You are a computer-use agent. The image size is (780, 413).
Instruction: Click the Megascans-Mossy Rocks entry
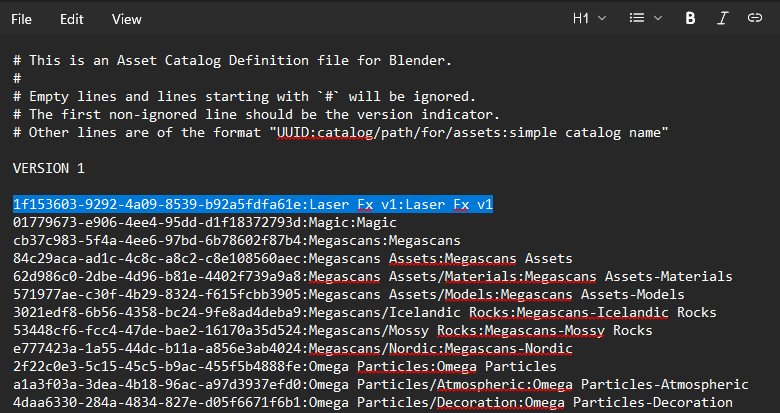(x=569, y=330)
